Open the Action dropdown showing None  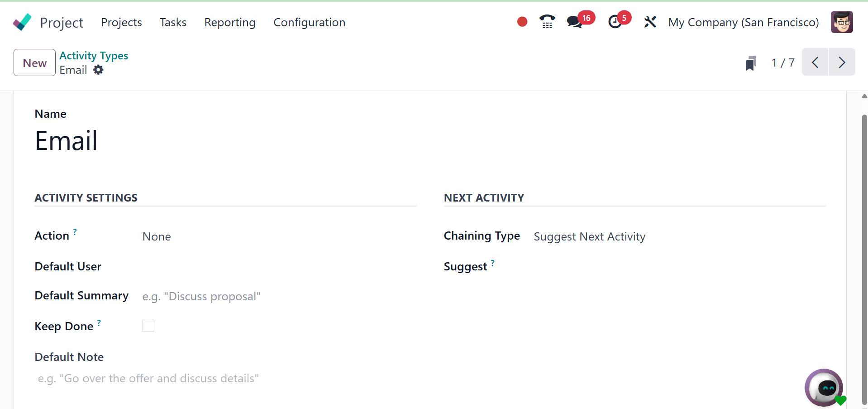point(279,236)
